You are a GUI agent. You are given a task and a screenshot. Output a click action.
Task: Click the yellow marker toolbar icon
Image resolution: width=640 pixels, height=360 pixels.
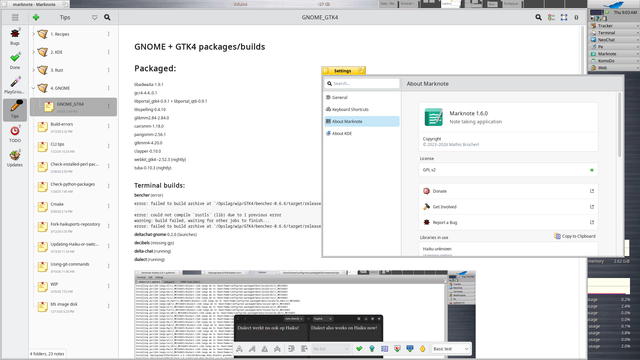click(x=422, y=349)
